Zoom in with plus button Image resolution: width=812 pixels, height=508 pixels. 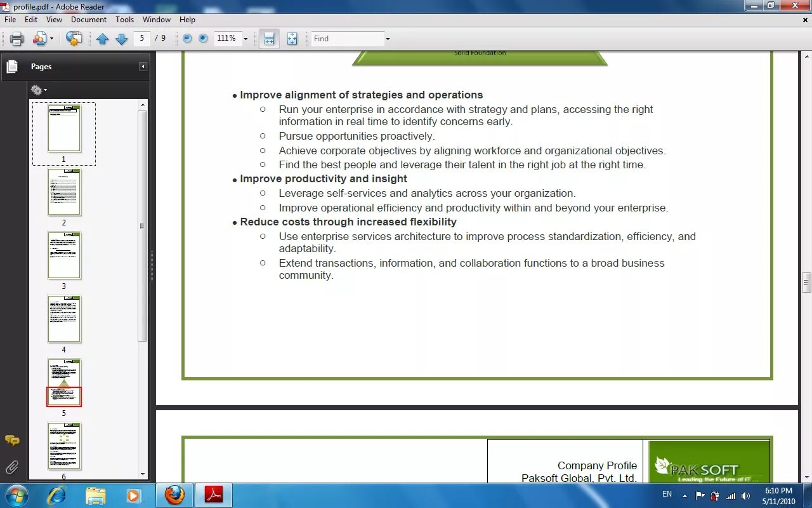click(x=203, y=38)
